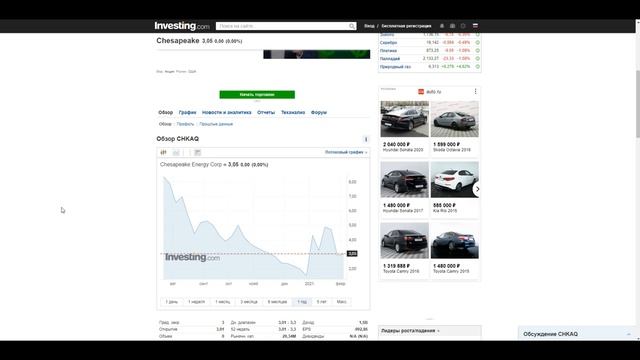Click the Вход login link
Screen dimensions: 640x360
click(x=369, y=26)
